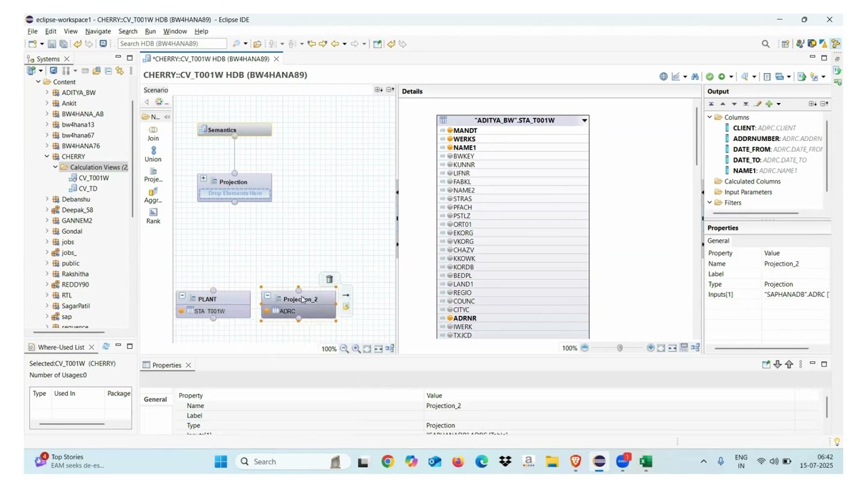Toggle CITYC output column selector
Viewport: 868px width, 488px height.
point(450,310)
